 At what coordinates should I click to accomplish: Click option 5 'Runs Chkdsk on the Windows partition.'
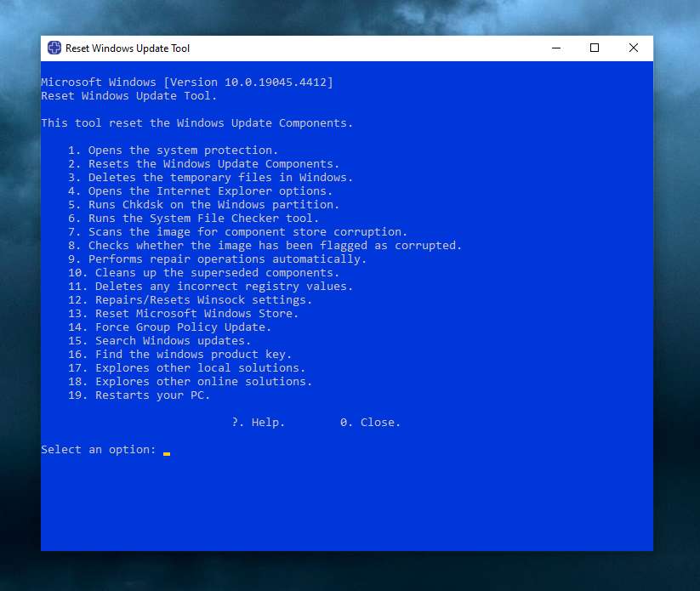point(203,205)
